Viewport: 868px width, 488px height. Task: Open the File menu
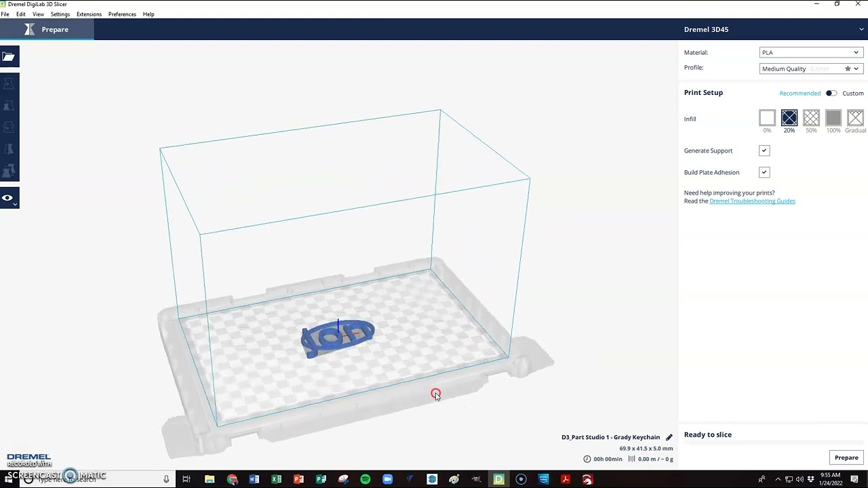5,14
